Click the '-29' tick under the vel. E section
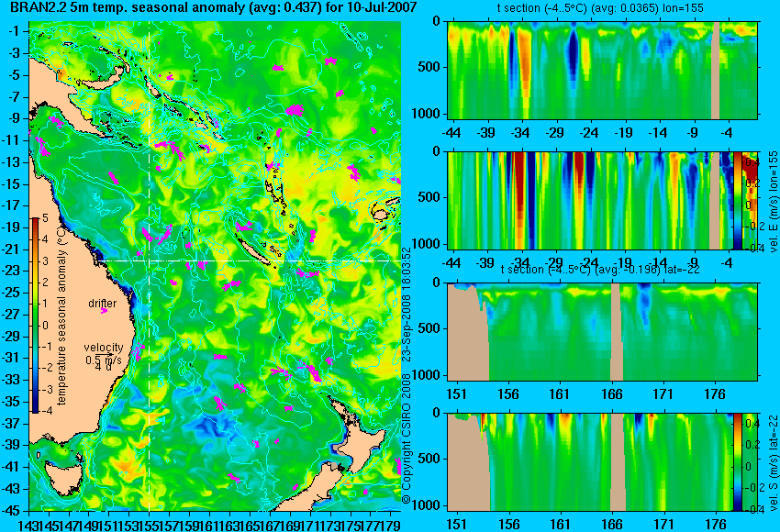 [555, 263]
